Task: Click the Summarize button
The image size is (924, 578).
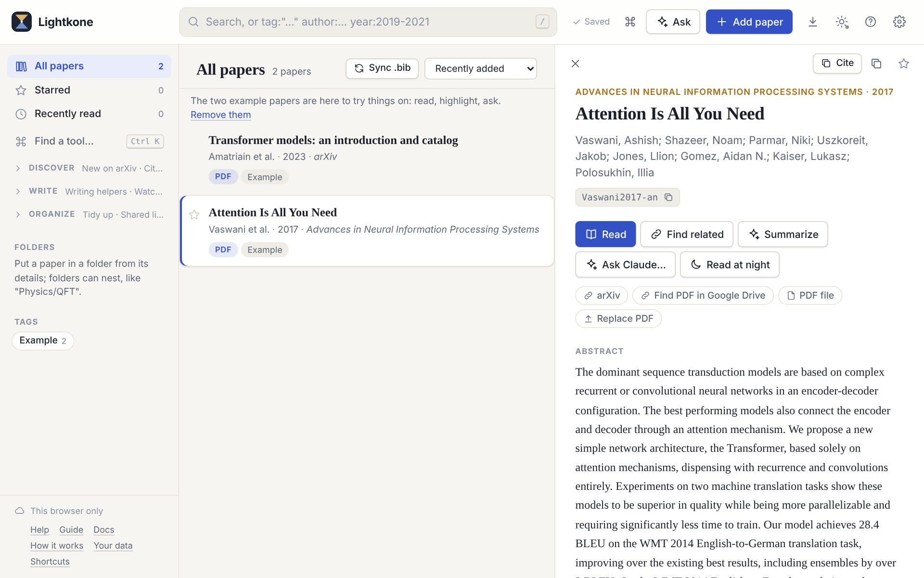Action: click(783, 234)
